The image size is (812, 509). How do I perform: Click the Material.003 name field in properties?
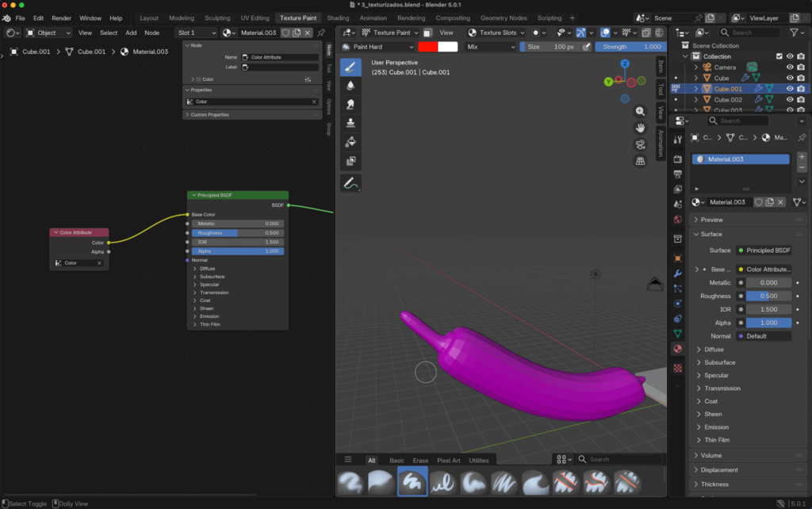729,202
